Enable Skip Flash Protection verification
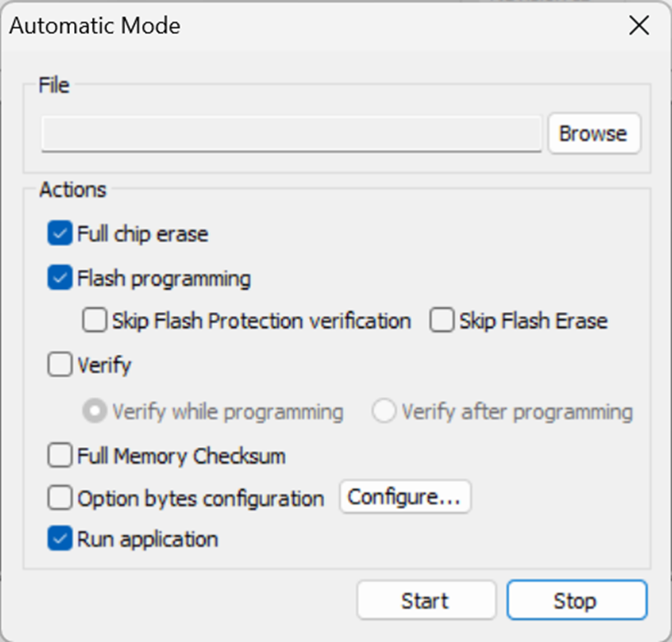 click(95, 320)
